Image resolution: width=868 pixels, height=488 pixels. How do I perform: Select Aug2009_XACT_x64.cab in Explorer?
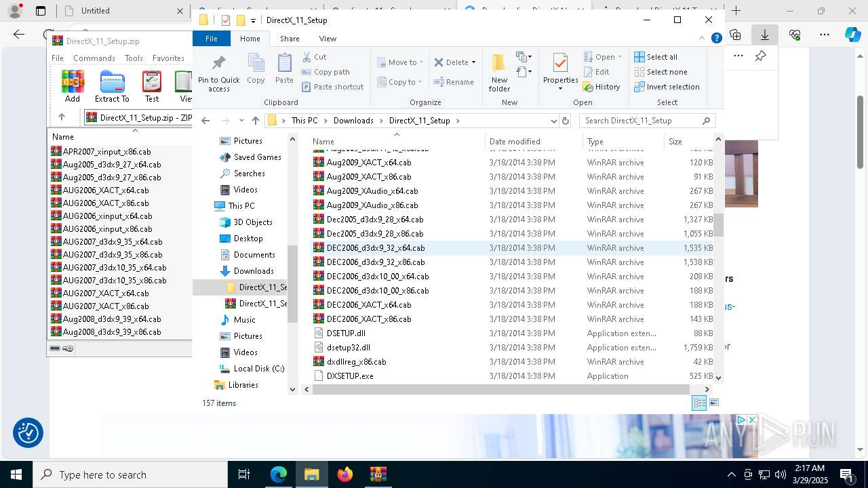pos(369,163)
